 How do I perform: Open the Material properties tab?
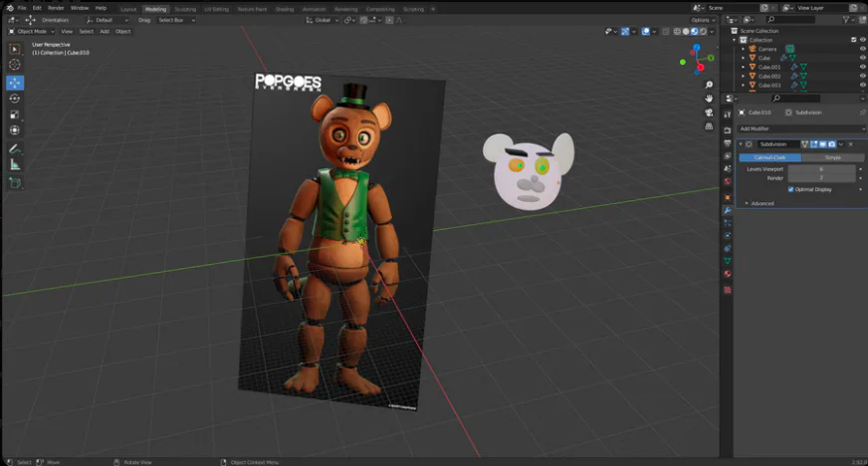[728, 274]
